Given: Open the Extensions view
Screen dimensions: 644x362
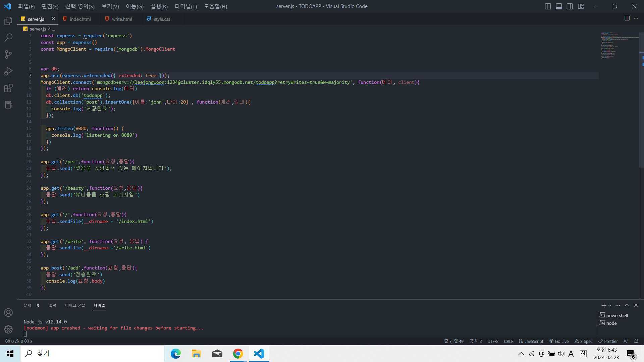Looking at the screenshot, I should coord(8,88).
